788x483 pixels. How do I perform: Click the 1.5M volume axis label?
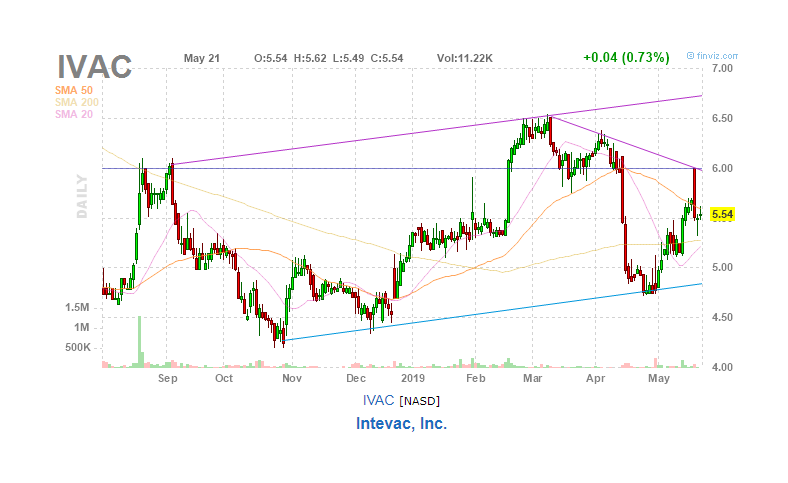(77, 307)
